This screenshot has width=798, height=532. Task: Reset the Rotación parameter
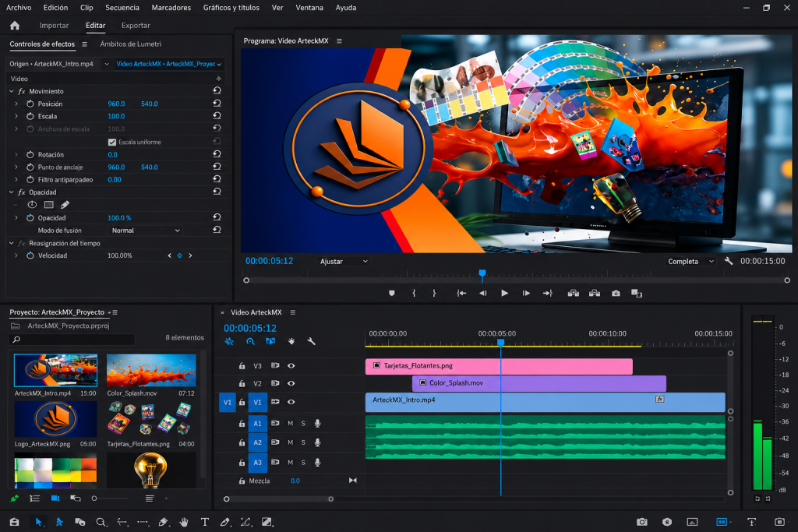coord(217,154)
